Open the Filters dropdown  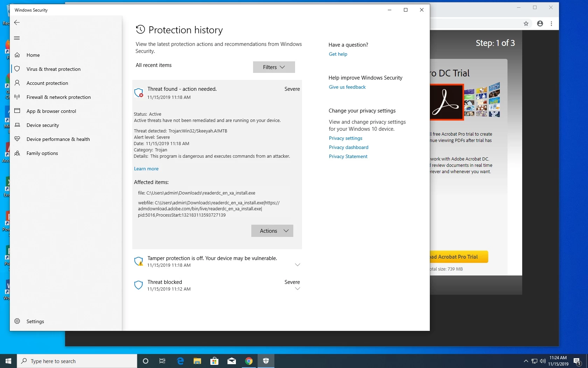[x=274, y=67]
